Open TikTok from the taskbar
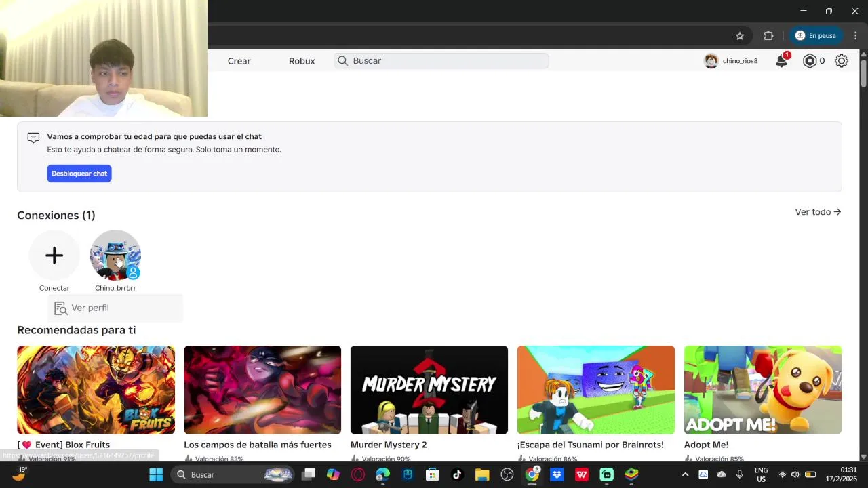Image resolution: width=868 pixels, height=488 pixels. pyautogui.click(x=457, y=474)
